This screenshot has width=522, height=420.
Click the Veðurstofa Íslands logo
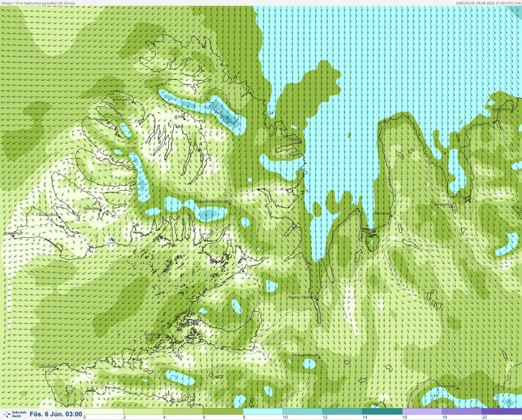14,414
